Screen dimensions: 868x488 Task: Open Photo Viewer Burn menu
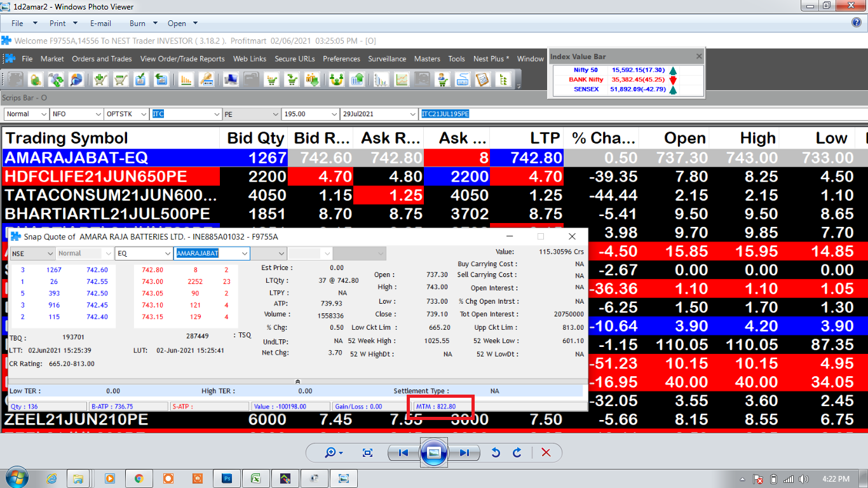143,23
